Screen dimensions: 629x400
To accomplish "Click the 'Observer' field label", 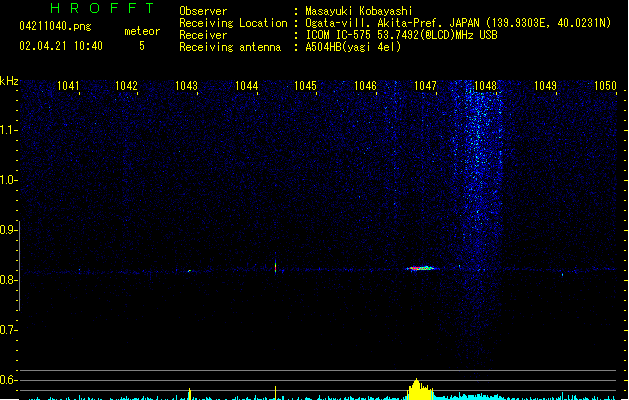I will click(203, 11).
